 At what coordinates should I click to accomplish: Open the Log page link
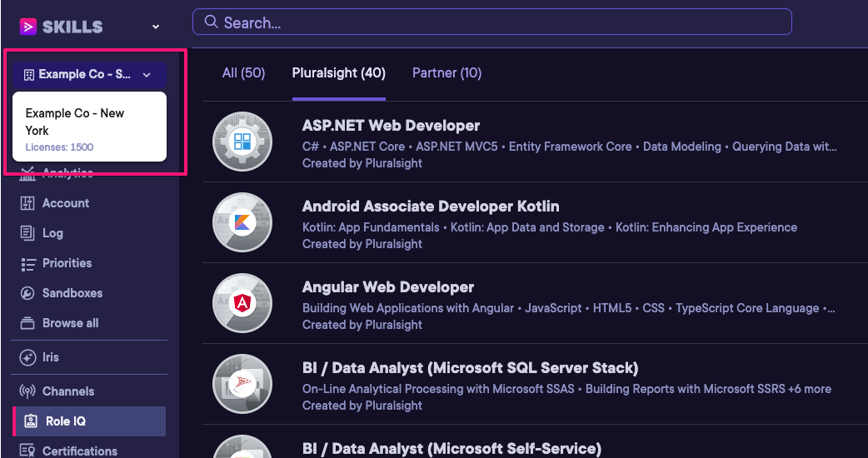52,233
